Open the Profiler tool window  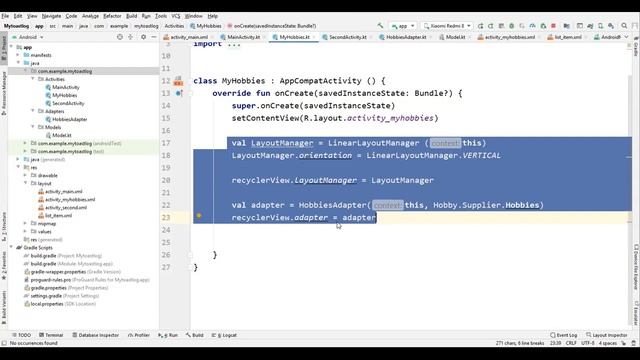pos(139,335)
